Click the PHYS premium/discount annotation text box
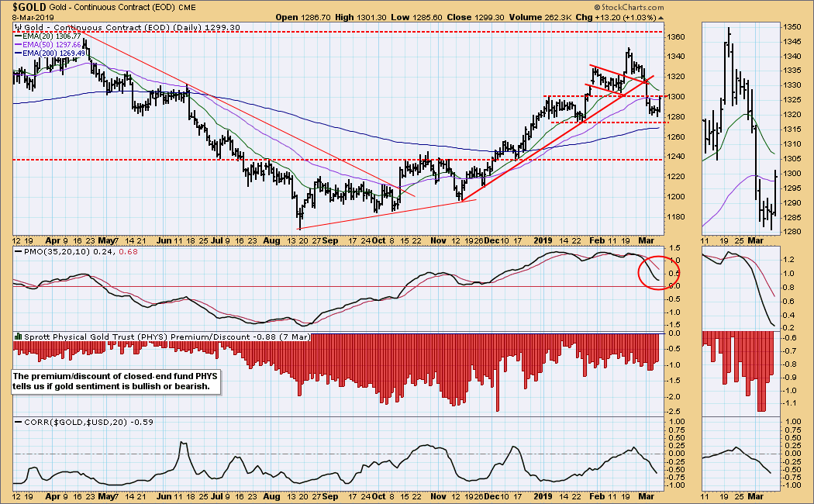The width and height of the screenshot is (814, 504). tap(116, 380)
